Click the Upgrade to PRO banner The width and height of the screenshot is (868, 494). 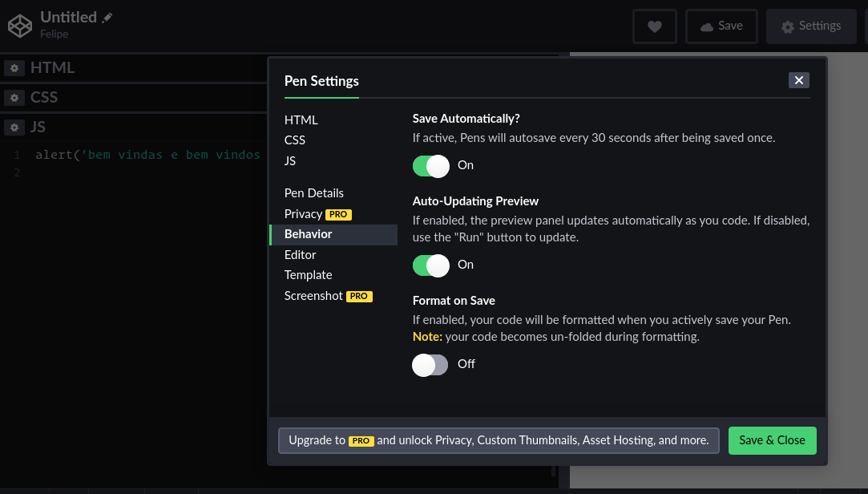pyautogui.click(x=498, y=439)
